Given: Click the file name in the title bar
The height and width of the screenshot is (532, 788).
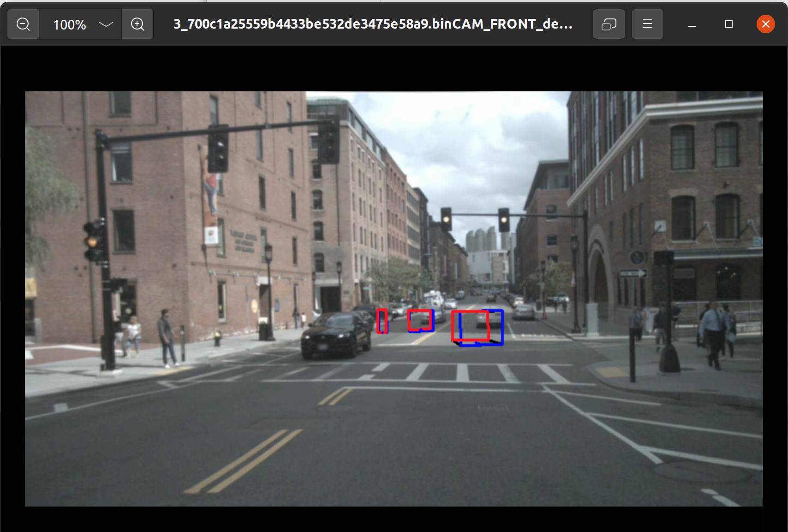Looking at the screenshot, I should click(x=373, y=24).
